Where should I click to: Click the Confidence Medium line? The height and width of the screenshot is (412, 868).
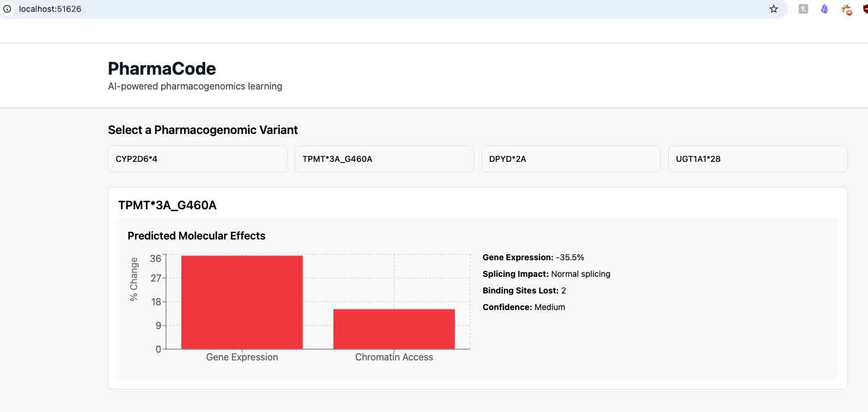524,307
